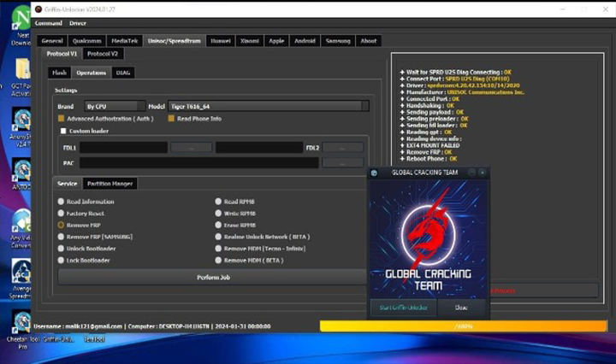616x364 pixels.
Task: Switch to the Samsung tab
Action: (x=338, y=41)
